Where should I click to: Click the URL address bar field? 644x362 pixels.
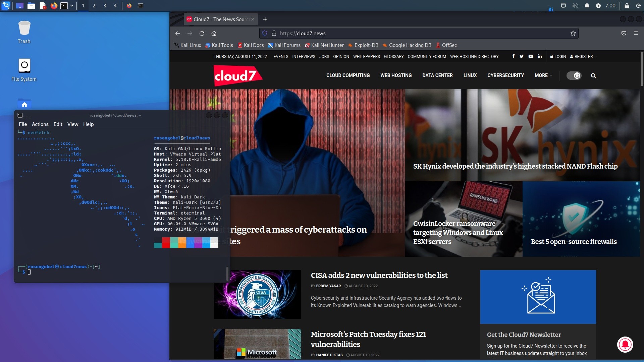[x=419, y=34]
